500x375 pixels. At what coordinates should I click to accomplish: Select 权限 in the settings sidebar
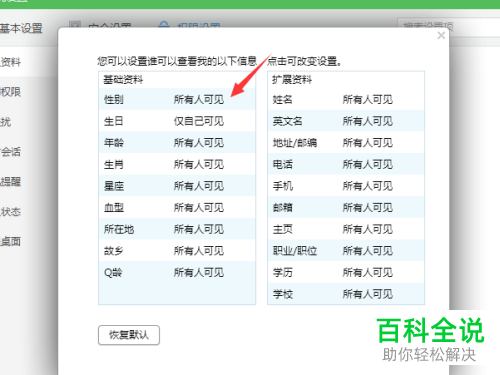point(11,92)
